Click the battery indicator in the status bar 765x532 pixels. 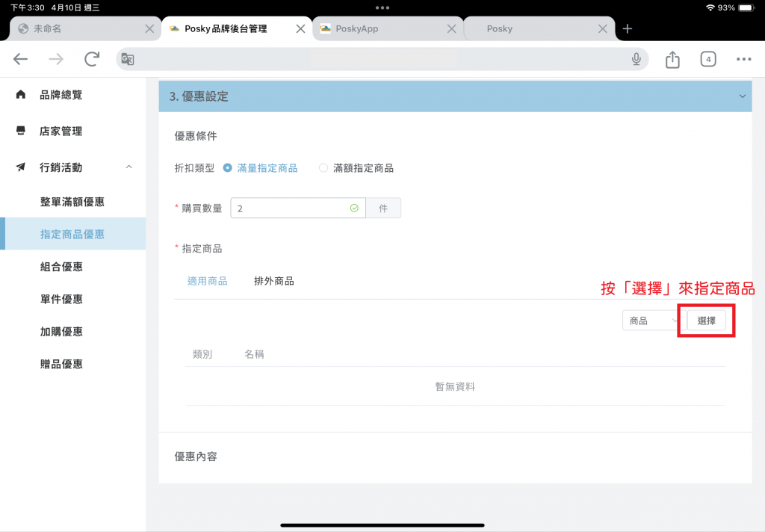746,7
